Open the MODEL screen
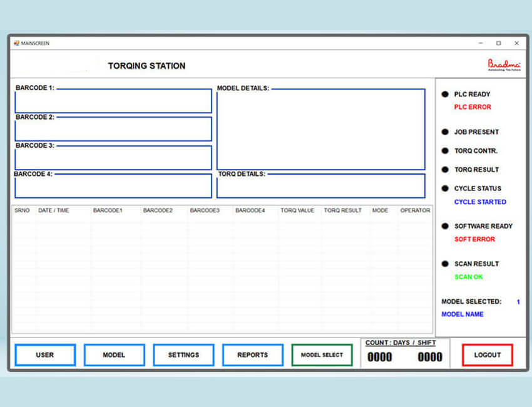The width and height of the screenshot is (532, 407). pyautogui.click(x=114, y=355)
